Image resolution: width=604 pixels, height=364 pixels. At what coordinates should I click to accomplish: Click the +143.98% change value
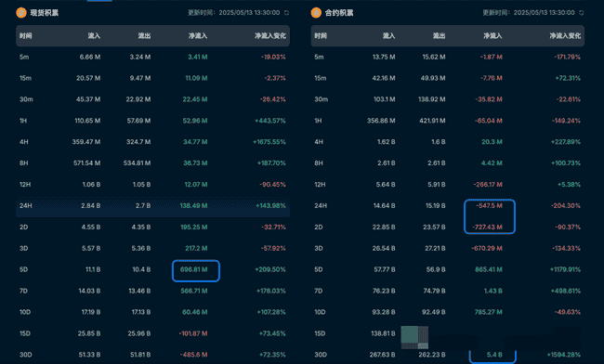(270, 206)
